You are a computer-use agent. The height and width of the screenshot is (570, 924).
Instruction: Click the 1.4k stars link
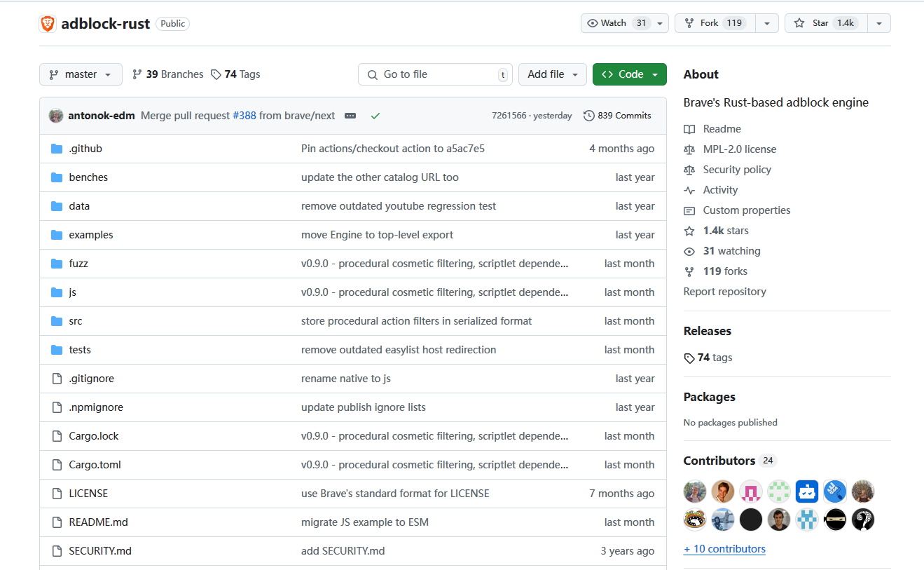pos(717,231)
